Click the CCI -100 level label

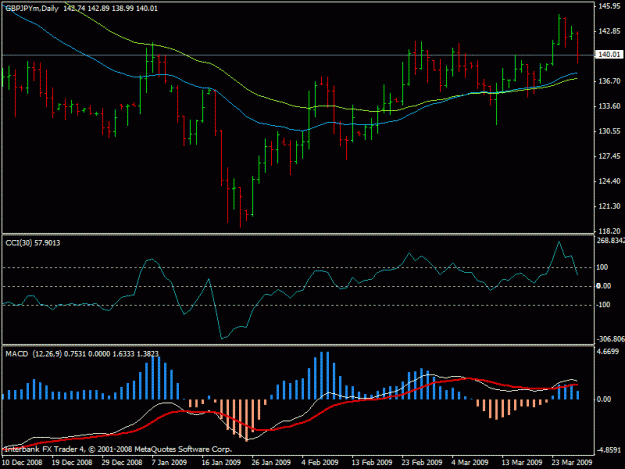pos(603,305)
